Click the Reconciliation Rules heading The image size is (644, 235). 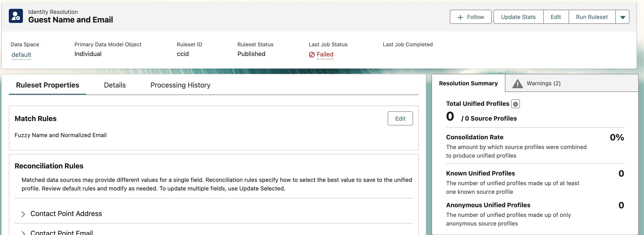pos(49,166)
